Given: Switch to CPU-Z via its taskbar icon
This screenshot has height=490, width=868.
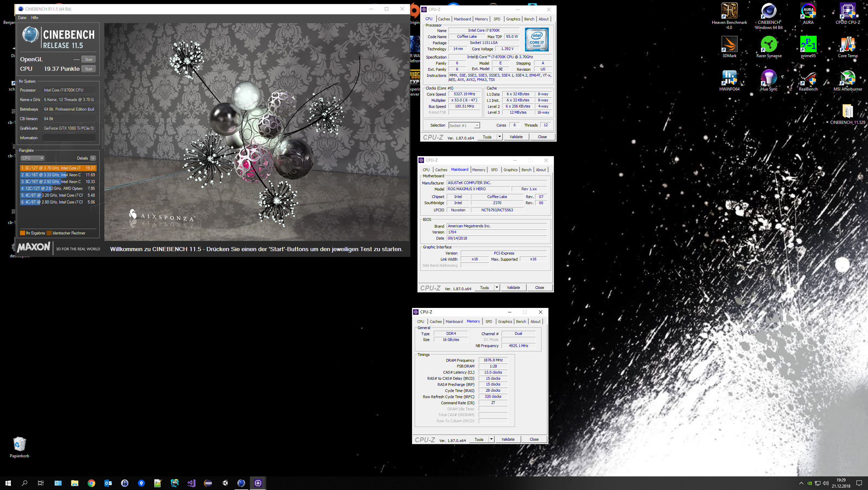Looking at the screenshot, I should pos(258,483).
